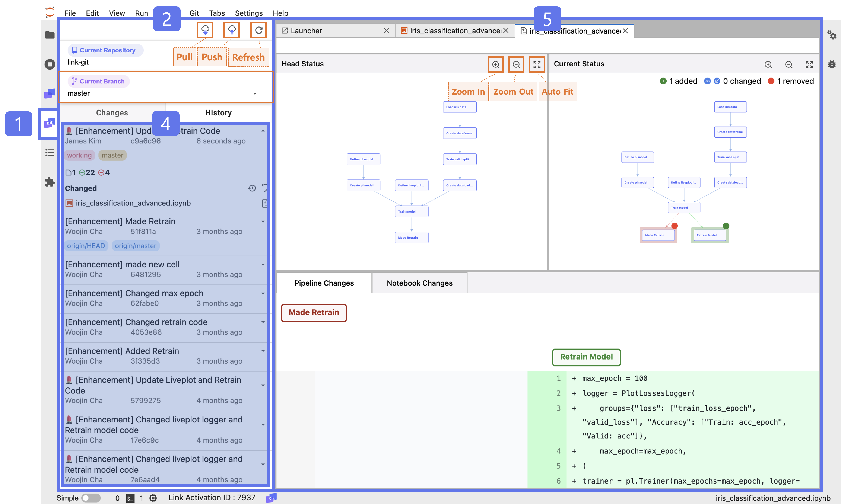This screenshot has height=504, width=841.
Task: Toggle the Simple mode switch
Action: [91, 498]
